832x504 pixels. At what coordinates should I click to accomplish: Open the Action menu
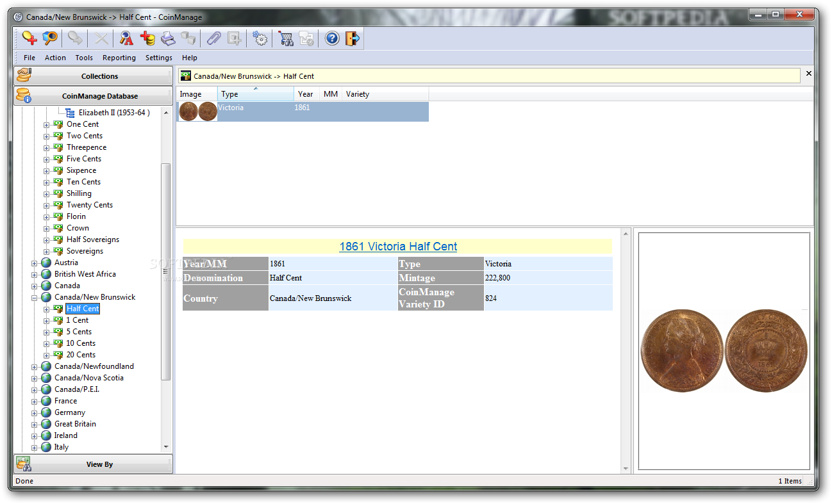pos(55,58)
